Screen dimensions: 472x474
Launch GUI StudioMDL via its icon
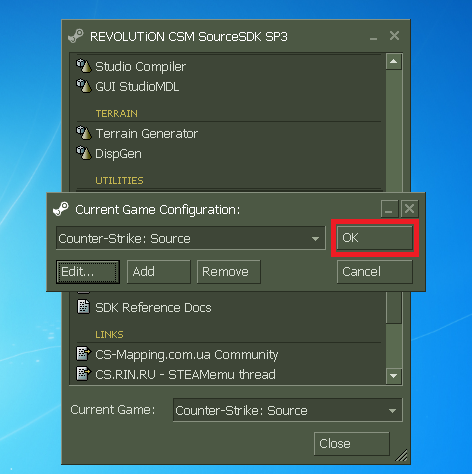click(83, 86)
